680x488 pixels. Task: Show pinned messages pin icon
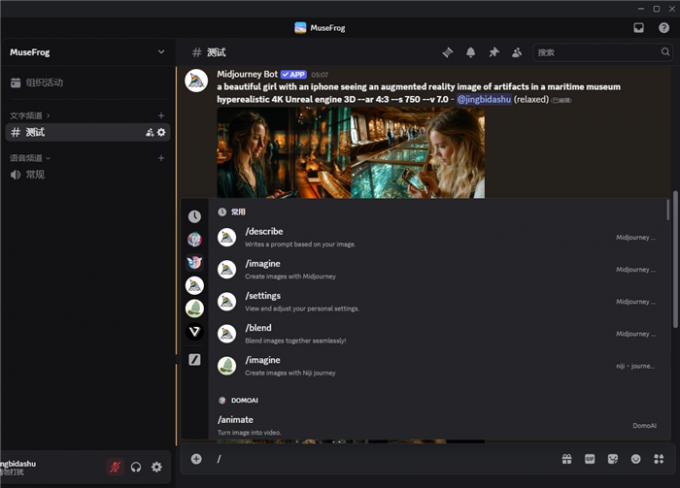pos(494,52)
